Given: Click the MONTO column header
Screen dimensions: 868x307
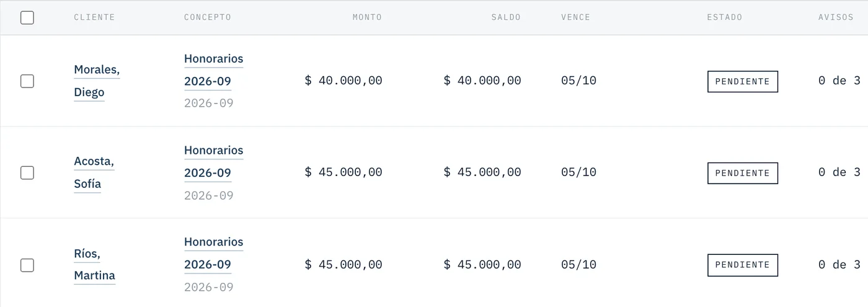Looking at the screenshot, I should 367,17.
